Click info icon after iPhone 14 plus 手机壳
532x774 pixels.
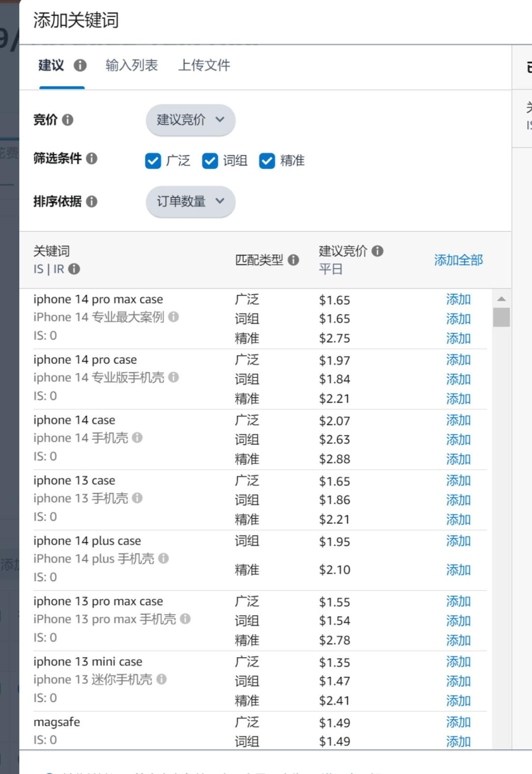[x=164, y=559]
